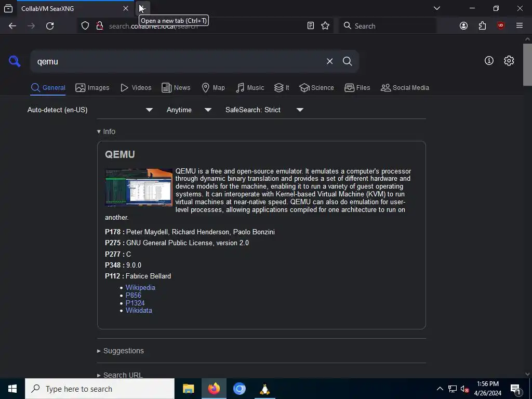Open the Wikidata link

pyautogui.click(x=139, y=311)
